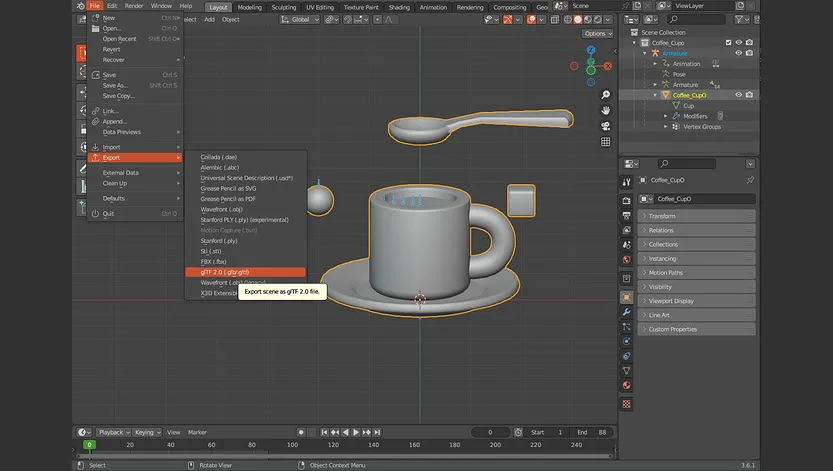Click the timeline View menu
This screenshot has width=833, height=471.
(174, 432)
